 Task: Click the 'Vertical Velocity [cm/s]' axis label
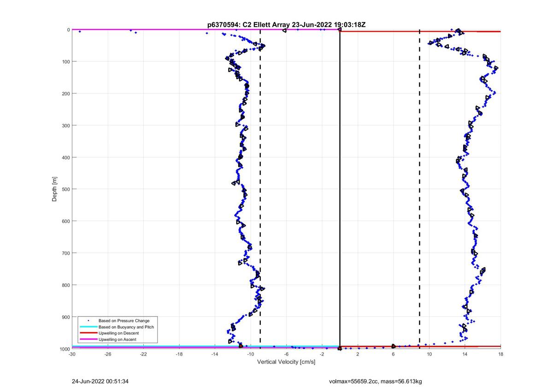coord(286,362)
